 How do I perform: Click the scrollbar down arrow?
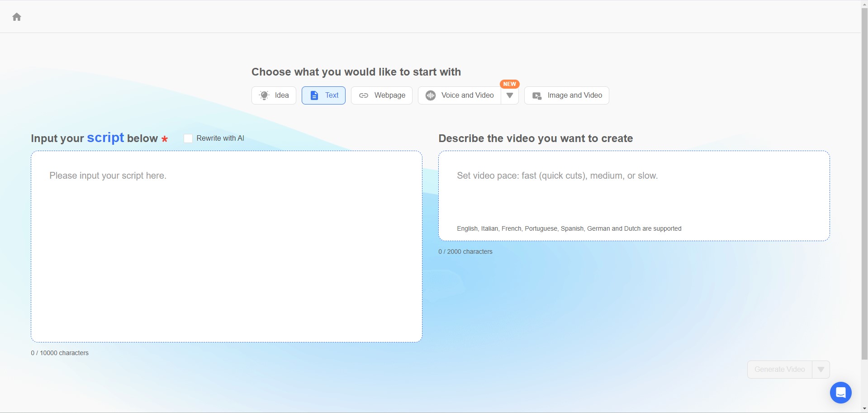tap(864, 409)
